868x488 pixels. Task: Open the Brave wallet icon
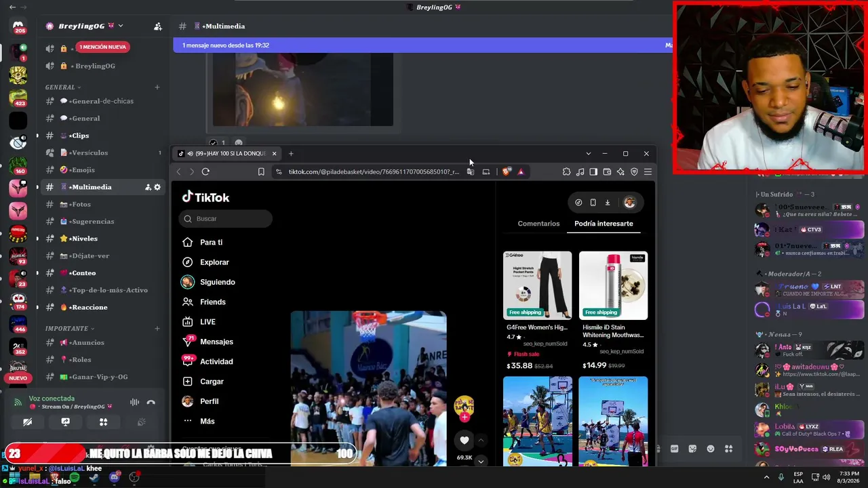coord(607,171)
